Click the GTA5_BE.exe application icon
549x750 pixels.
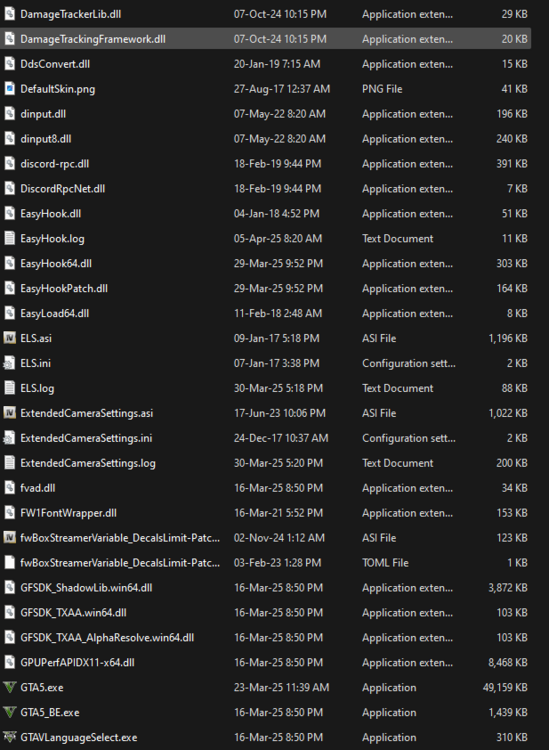9,712
